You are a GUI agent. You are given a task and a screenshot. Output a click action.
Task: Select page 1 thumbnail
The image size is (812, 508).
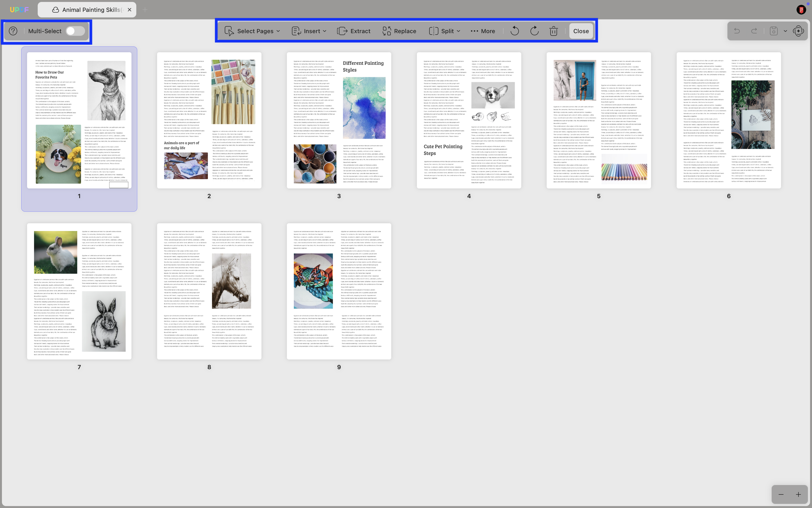click(x=79, y=120)
